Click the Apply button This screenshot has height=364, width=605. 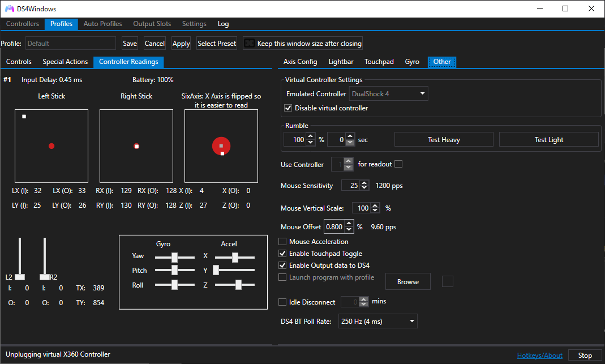coord(181,43)
